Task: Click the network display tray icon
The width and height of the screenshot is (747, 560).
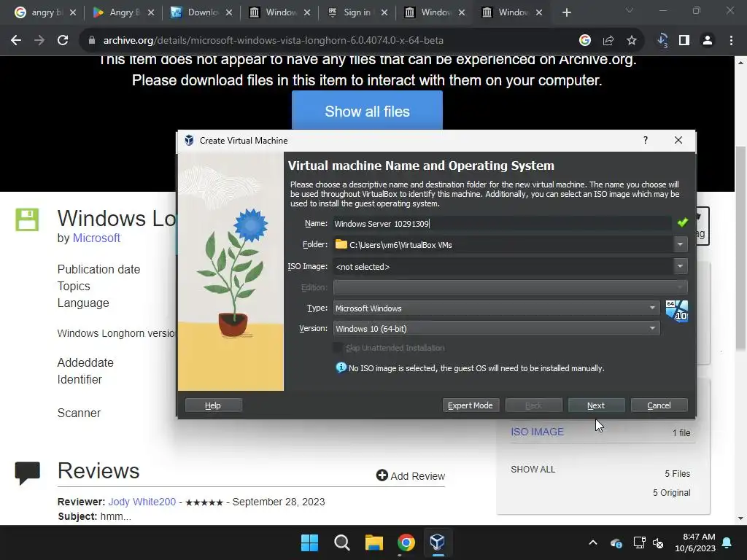Action: coord(639,542)
